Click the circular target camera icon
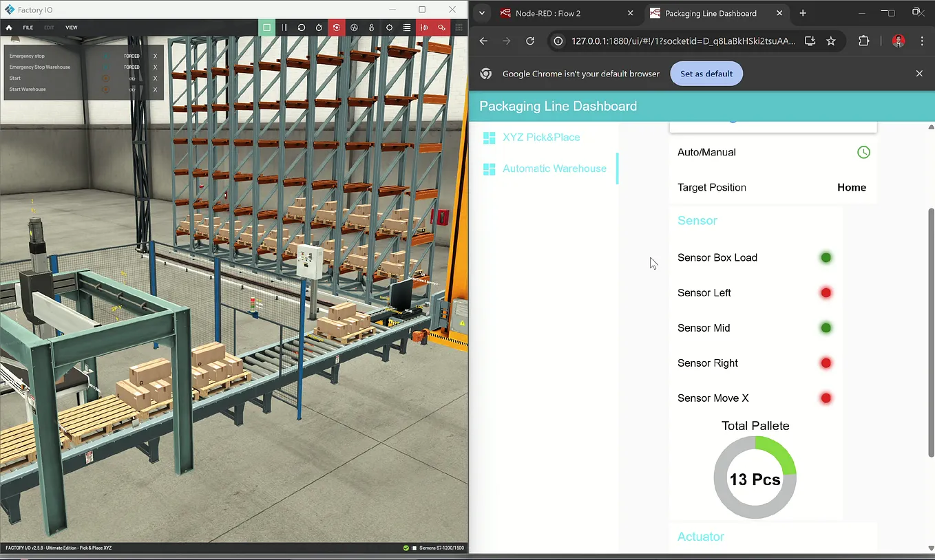 (390, 28)
